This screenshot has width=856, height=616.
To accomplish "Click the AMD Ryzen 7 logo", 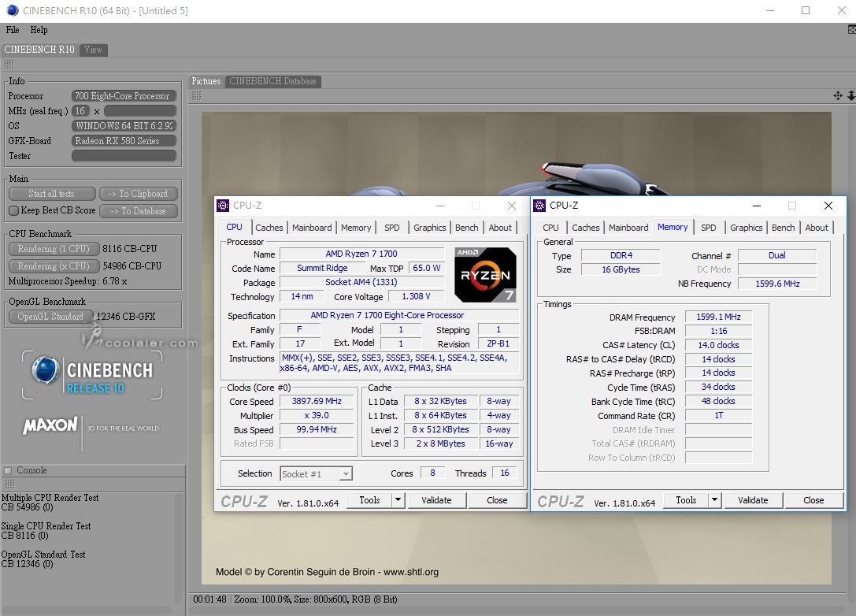I will pos(485,275).
